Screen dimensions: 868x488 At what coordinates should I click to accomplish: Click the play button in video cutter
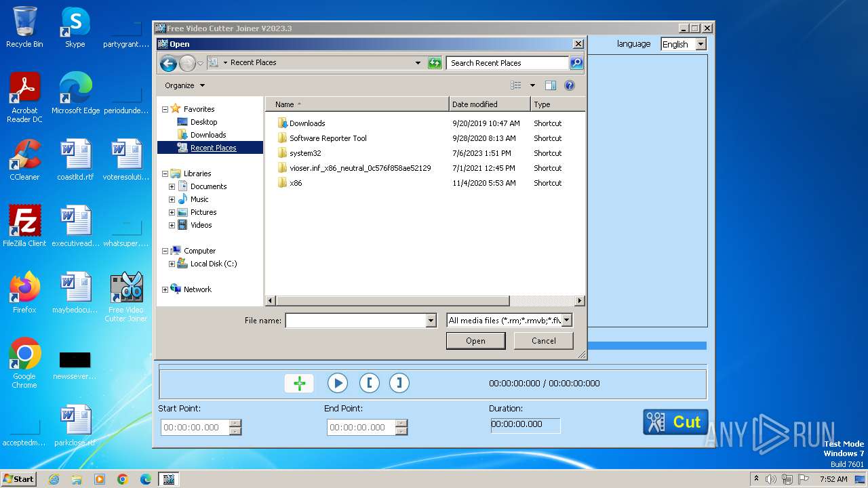337,383
